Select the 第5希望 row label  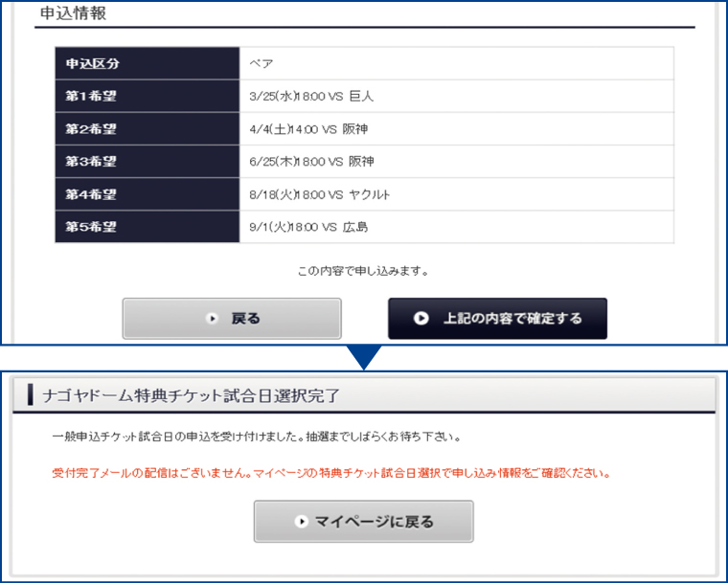(148, 227)
